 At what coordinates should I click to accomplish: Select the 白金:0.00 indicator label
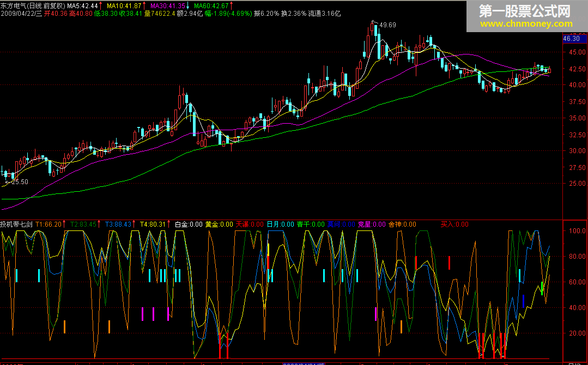point(189,224)
